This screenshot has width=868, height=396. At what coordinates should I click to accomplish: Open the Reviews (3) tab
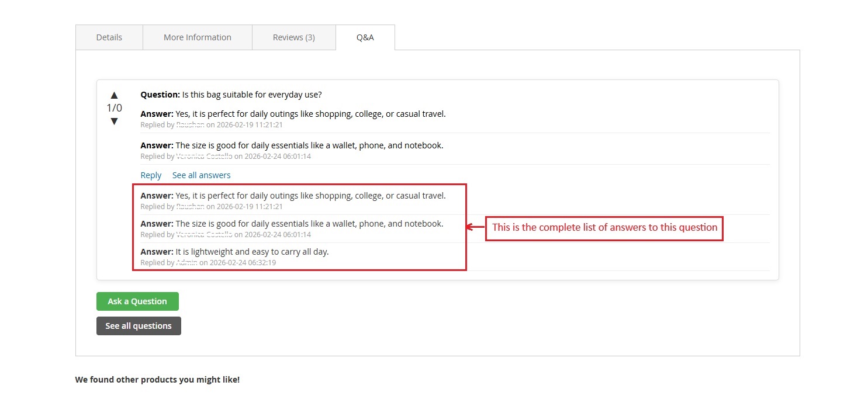tap(294, 37)
